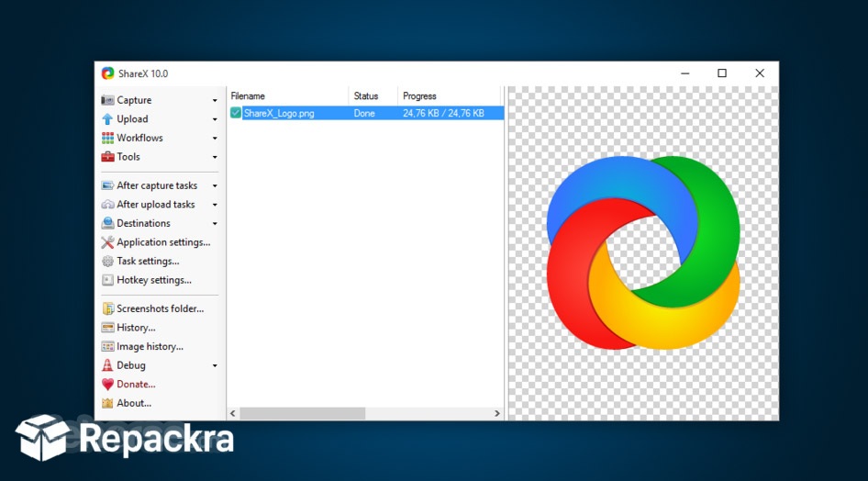Expand the Workflows menu arrow
This screenshot has width=868, height=481.
coord(215,139)
